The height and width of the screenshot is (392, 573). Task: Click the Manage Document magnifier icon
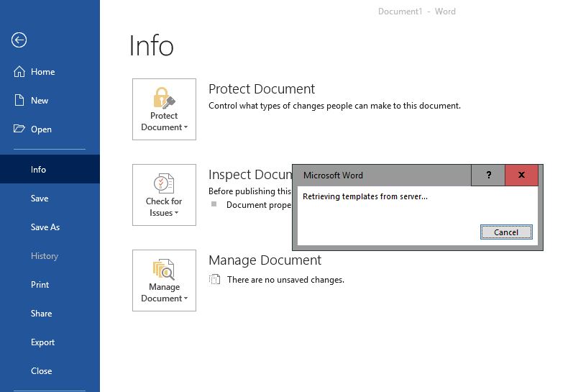tap(164, 269)
